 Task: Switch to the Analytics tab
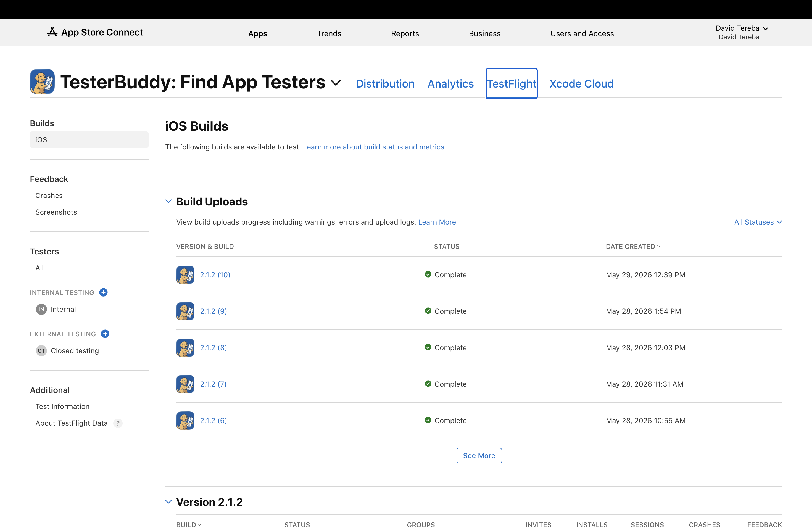(450, 84)
